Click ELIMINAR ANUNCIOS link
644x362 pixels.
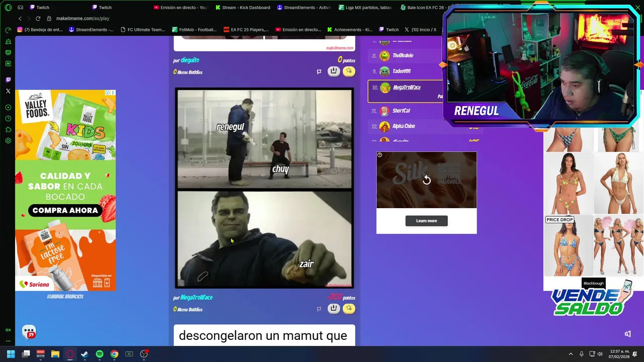65,297
